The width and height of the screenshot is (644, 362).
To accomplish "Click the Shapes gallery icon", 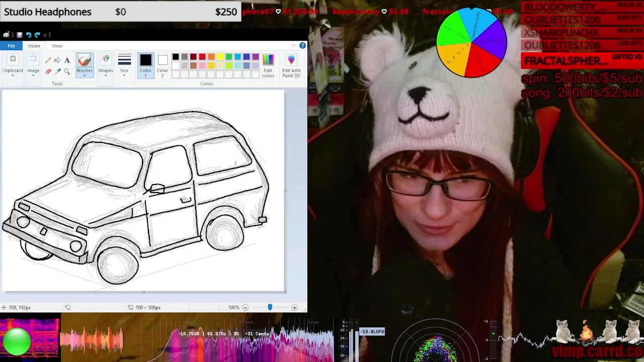I will [106, 60].
